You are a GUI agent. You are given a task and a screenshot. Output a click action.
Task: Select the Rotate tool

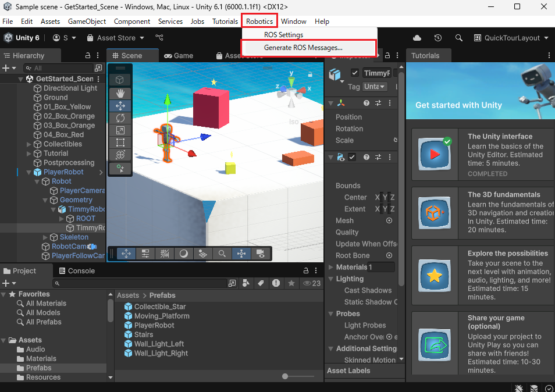click(120, 118)
